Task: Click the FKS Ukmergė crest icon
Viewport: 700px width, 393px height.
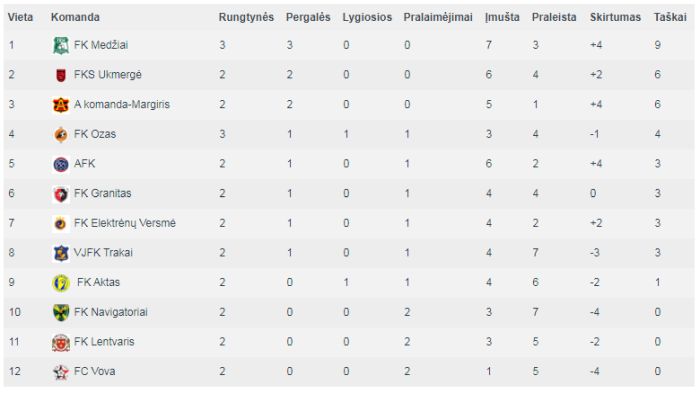Action: coord(61,75)
